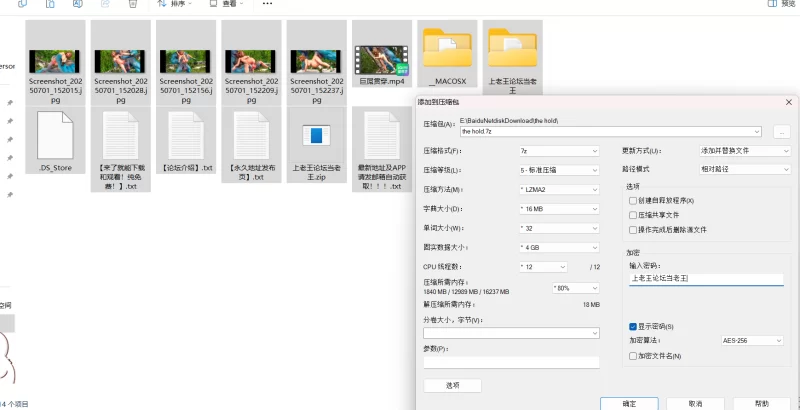Open the three-dots more options menu
Image resolution: width=800 pixels, height=410 pixels.
pos(267,4)
